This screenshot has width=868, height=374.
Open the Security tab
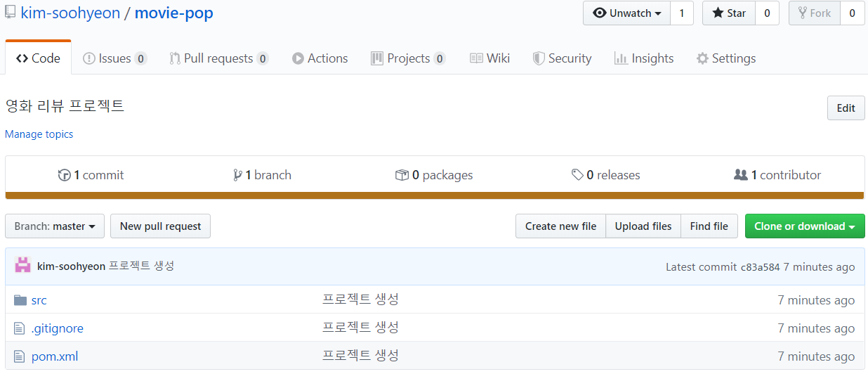pyautogui.click(x=562, y=58)
